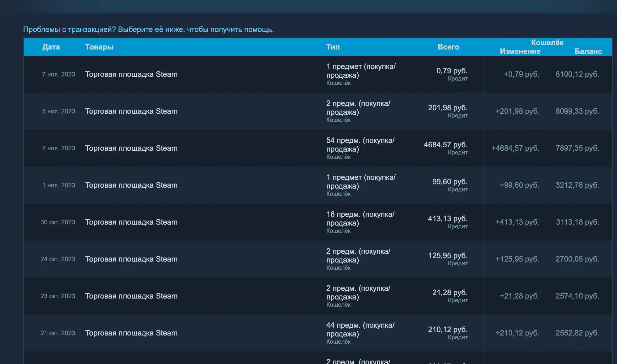
Task: Click the Тип column header
Action: 333,47
